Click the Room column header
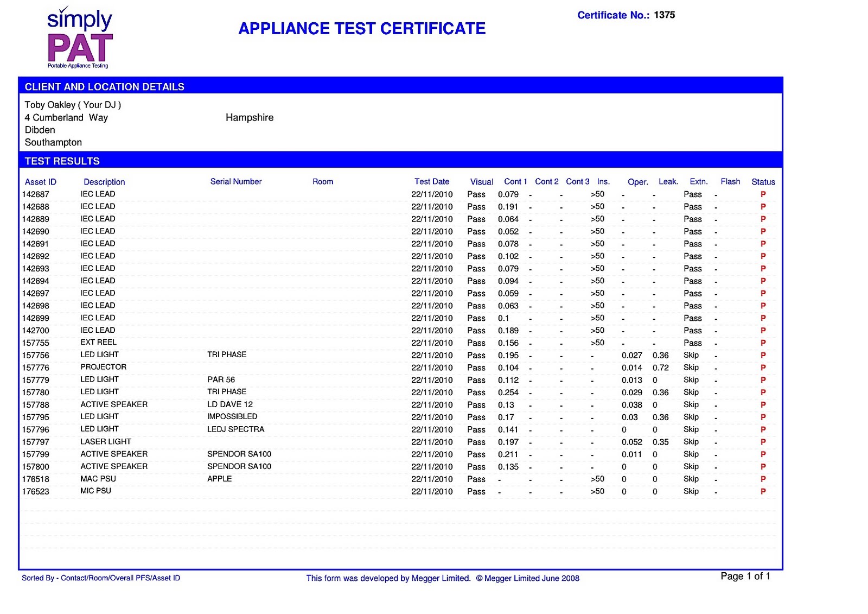This screenshot has height=614, width=868. click(323, 181)
